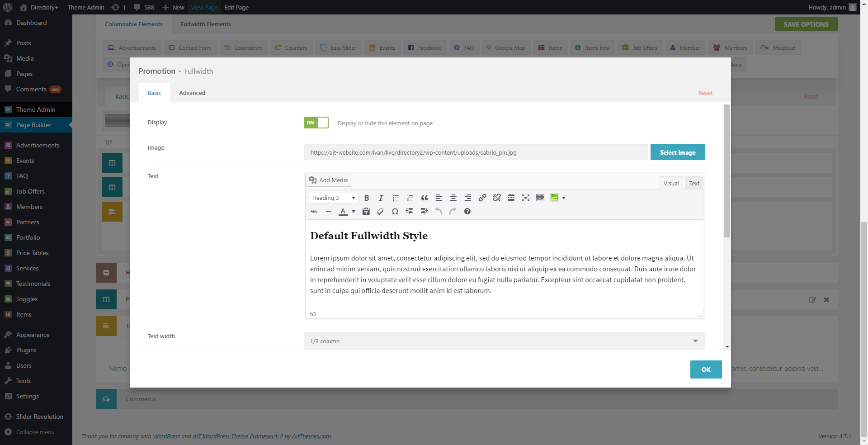Align text right

[x=468, y=198]
